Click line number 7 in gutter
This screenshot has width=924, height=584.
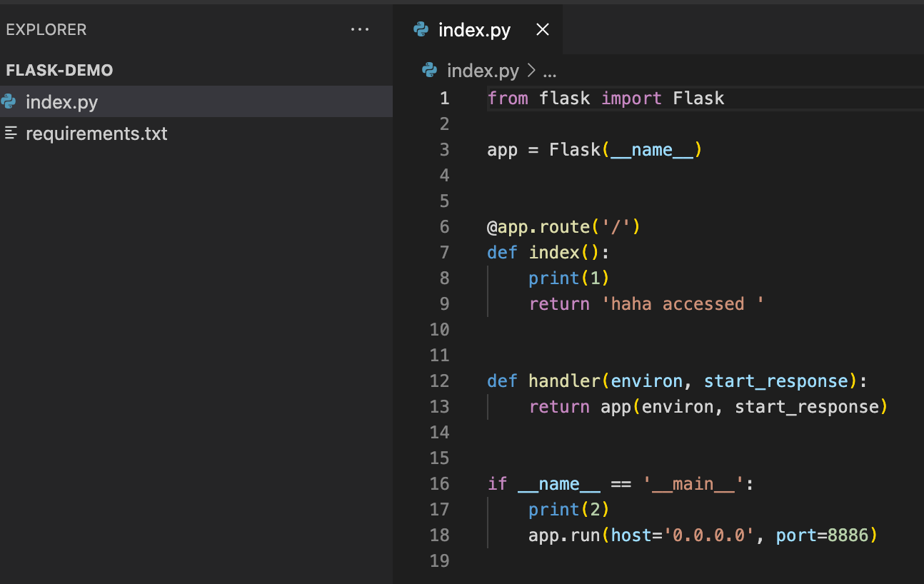pos(445,252)
